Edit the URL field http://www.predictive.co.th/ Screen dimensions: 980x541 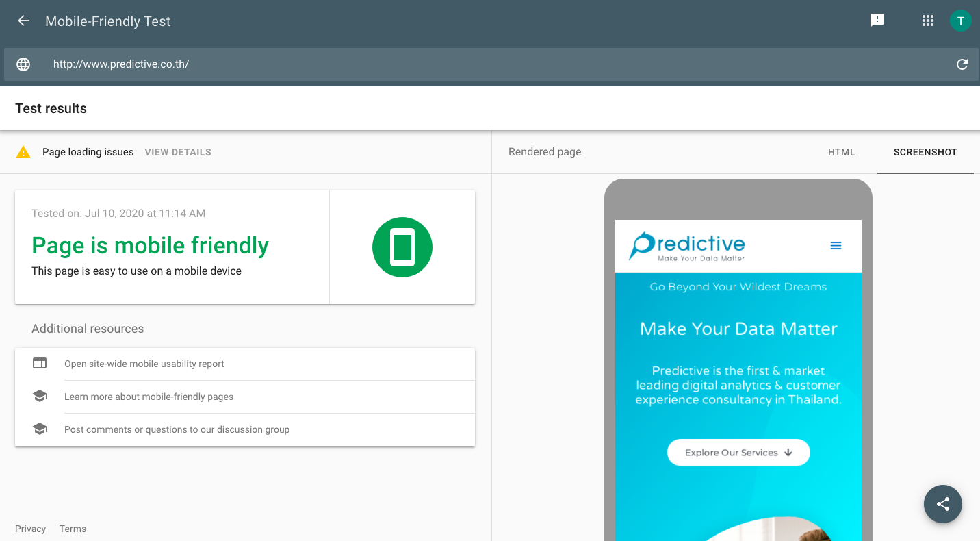click(490, 64)
